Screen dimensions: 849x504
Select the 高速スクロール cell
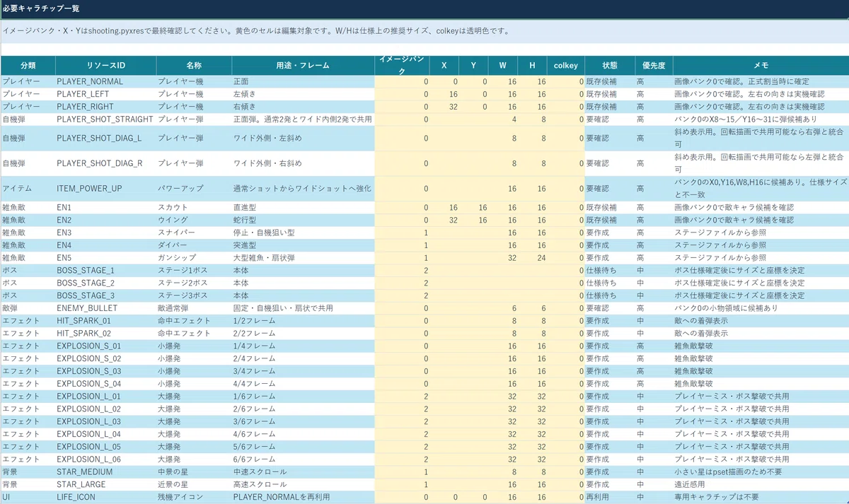[x=303, y=484]
